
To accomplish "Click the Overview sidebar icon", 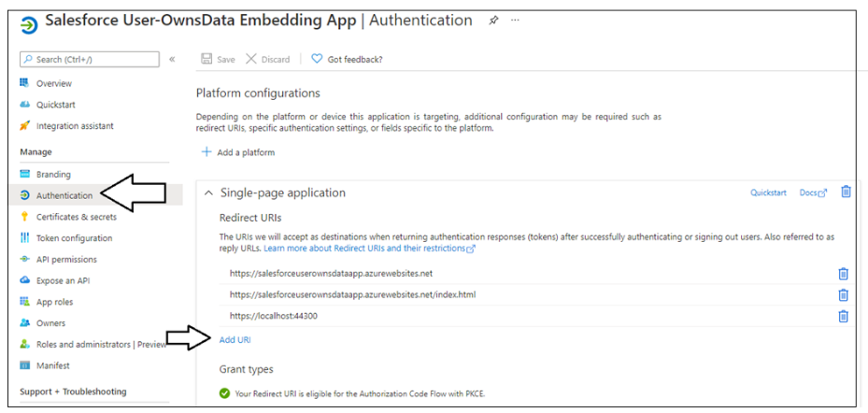I will [24, 83].
